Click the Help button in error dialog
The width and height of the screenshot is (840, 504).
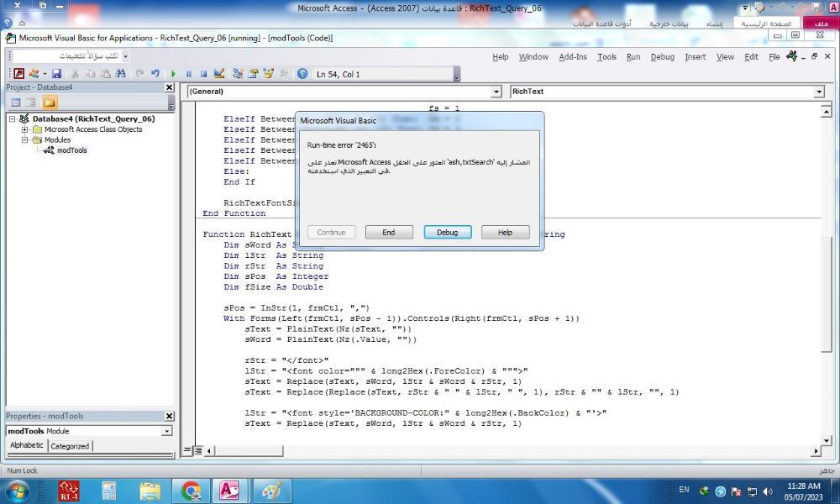click(505, 233)
